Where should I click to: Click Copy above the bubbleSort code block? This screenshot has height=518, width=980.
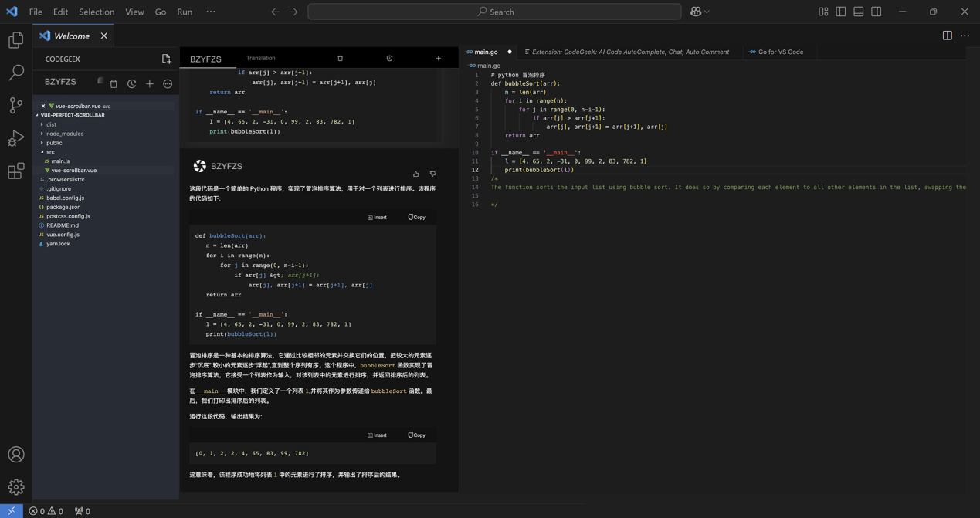click(417, 218)
